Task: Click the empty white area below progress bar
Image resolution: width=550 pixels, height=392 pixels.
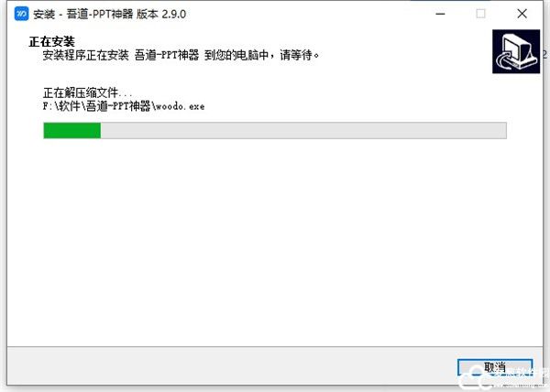Action: click(275, 242)
